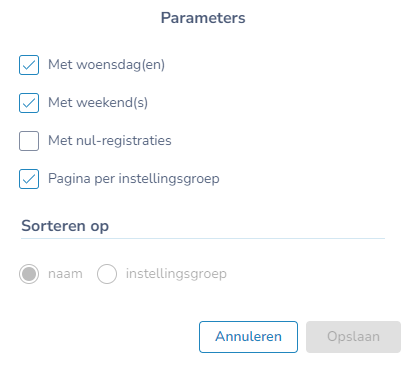Uncheck the Met woensdag(en) checkbox

tap(29, 65)
